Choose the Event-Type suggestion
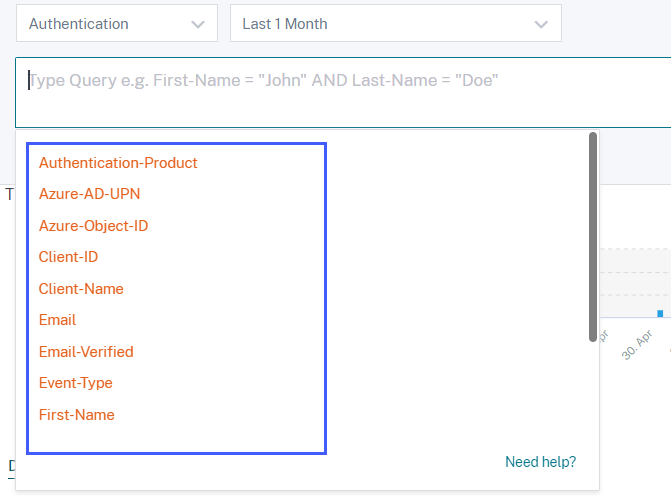The width and height of the screenshot is (671, 501). [x=75, y=383]
